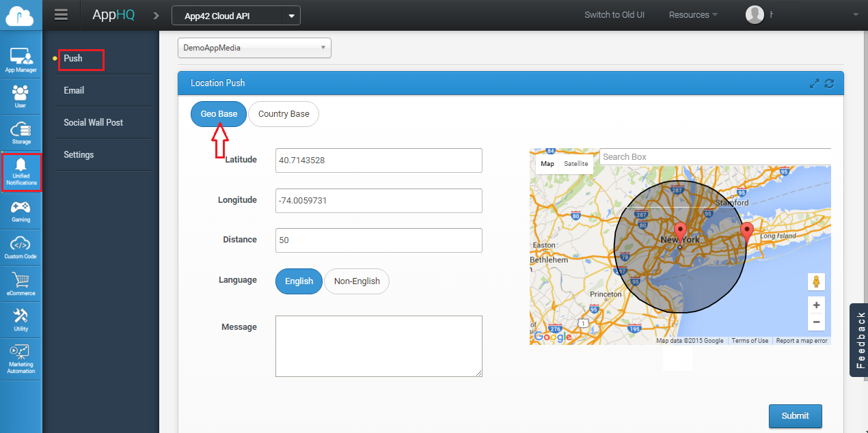Refresh the Location Push panel
Image resolution: width=868 pixels, height=433 pixels.
829,83
